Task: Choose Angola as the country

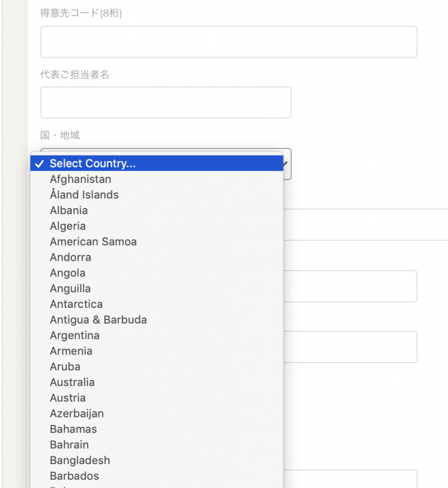Action: tap(67, 272)
